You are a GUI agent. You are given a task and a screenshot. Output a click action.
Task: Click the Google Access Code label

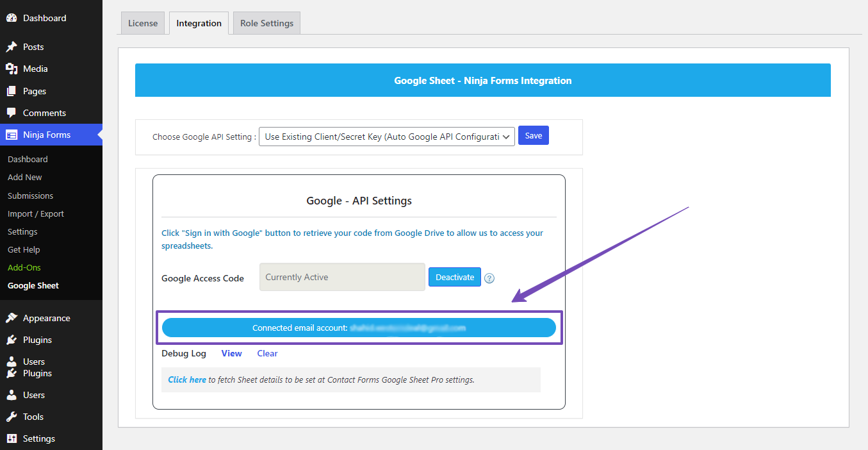(202, 278)
